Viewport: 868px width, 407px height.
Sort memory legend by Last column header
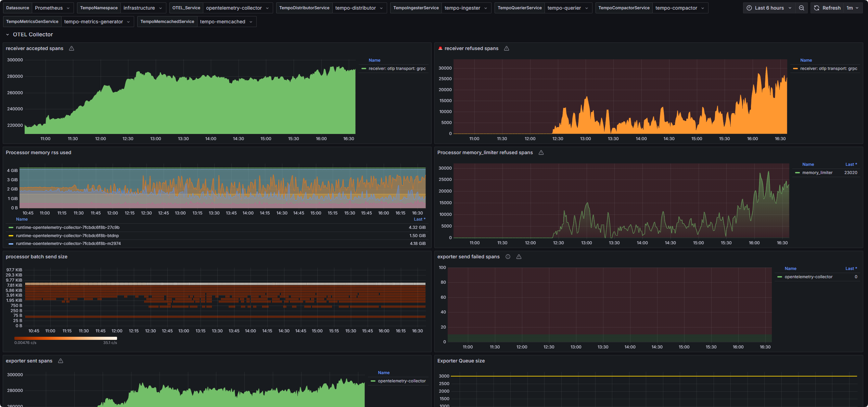click(x=419, y=219)
